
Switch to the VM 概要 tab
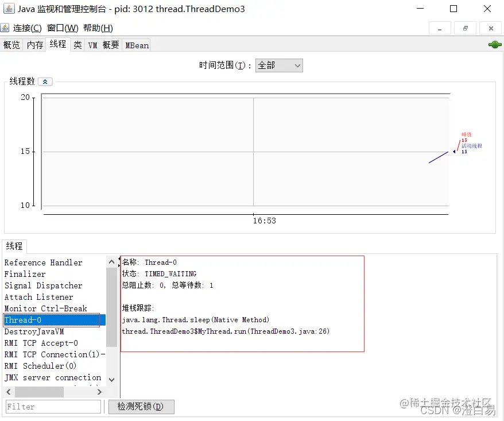click(103, 45)
